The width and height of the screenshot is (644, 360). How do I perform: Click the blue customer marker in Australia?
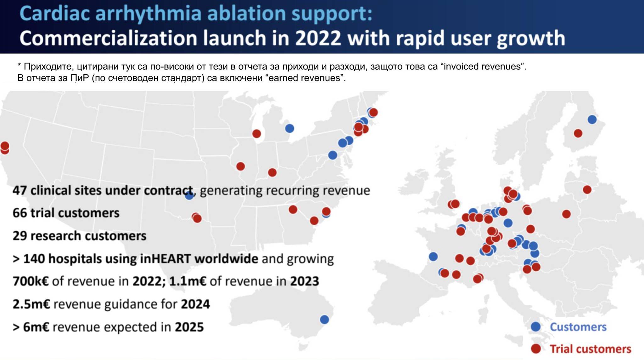(324, 319)
